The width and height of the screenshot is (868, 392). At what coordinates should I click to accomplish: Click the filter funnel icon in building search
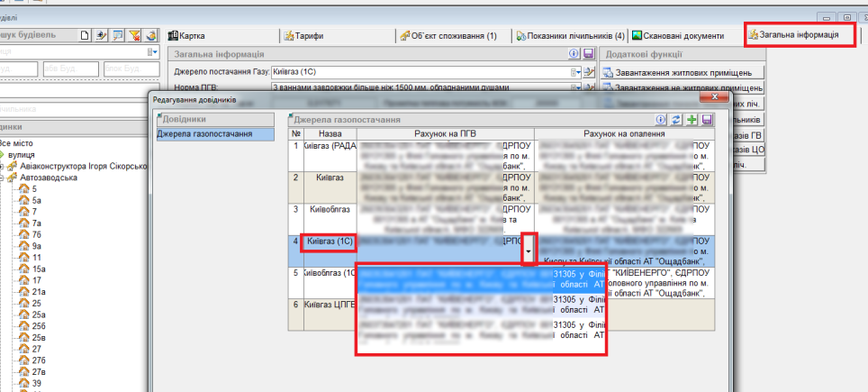point(134,35)
